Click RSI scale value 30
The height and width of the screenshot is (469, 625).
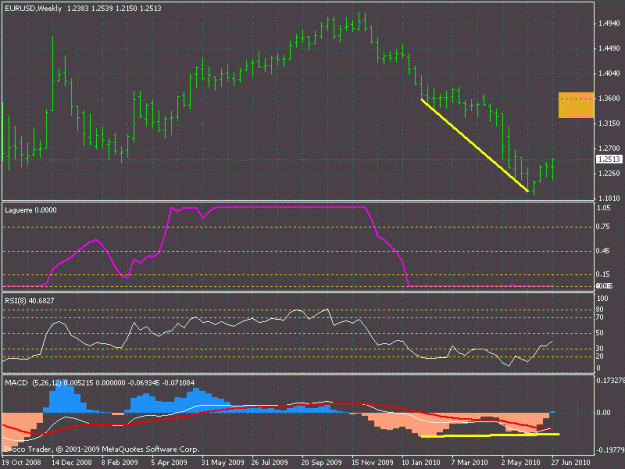[x=600, y=349]
